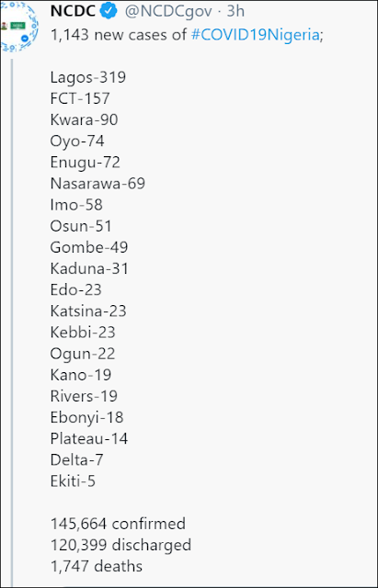Click the Kaduna-31 line
The image size is (378, 588).
tap(89, 269)
